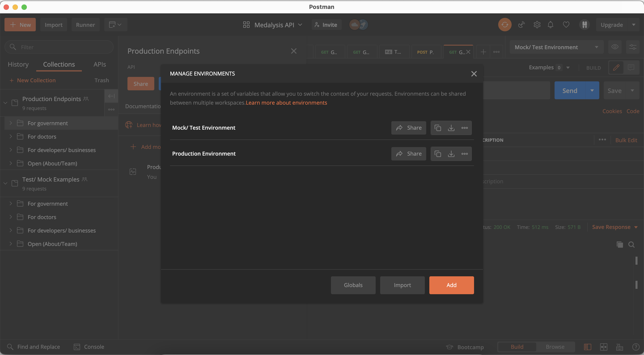Expand the For doctors folder
Screen dimensions: 644x355
11,137
